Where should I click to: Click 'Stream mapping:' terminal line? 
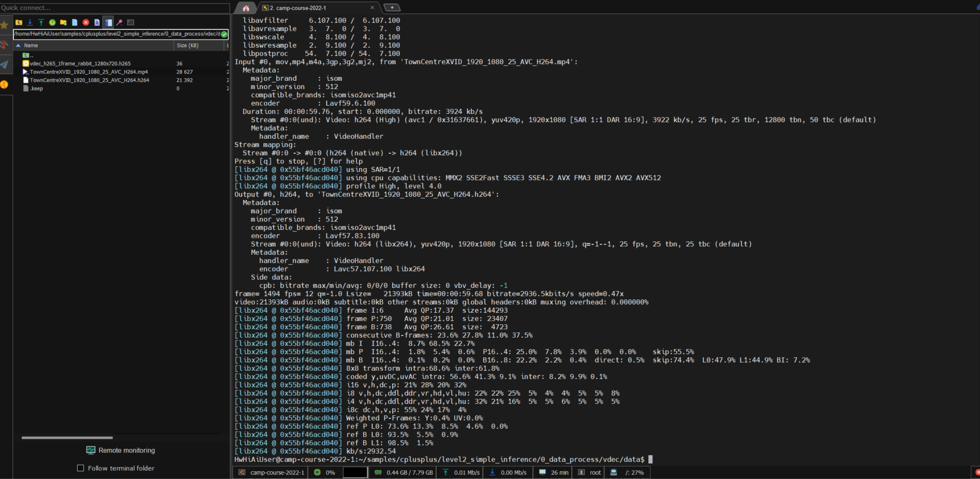[x=264, y=144]
